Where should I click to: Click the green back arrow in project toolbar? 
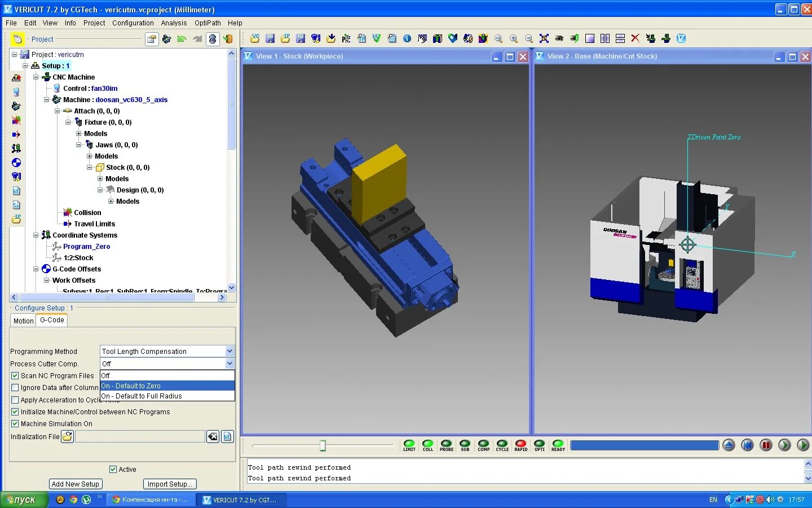(x=182, y=39)
